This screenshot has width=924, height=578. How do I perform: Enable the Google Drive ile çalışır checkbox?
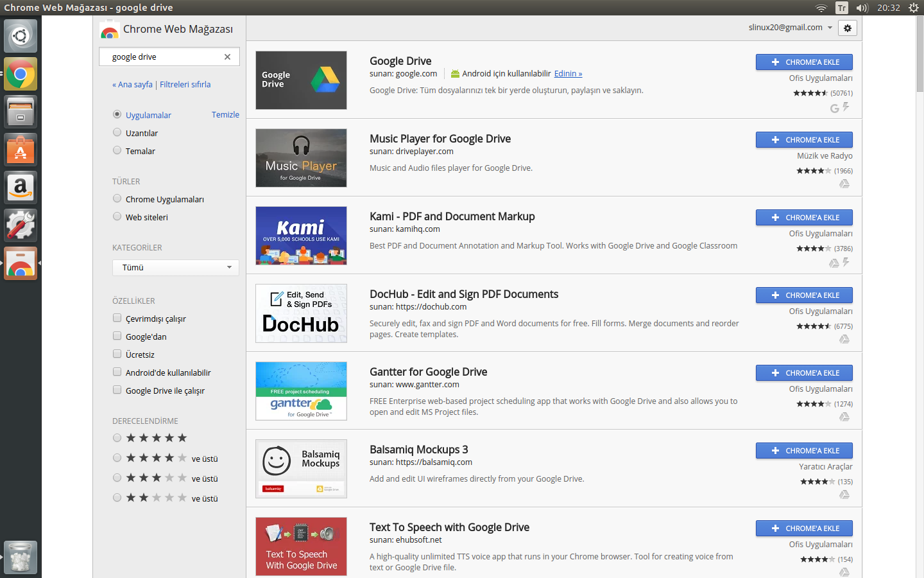click(x=117, y=390)
